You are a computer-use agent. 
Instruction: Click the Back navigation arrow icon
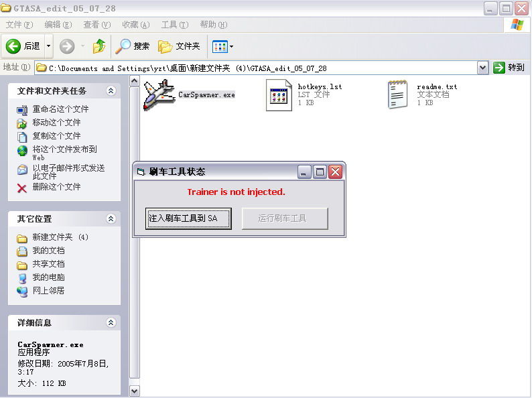pyautogui.click(x=13, y=46)
